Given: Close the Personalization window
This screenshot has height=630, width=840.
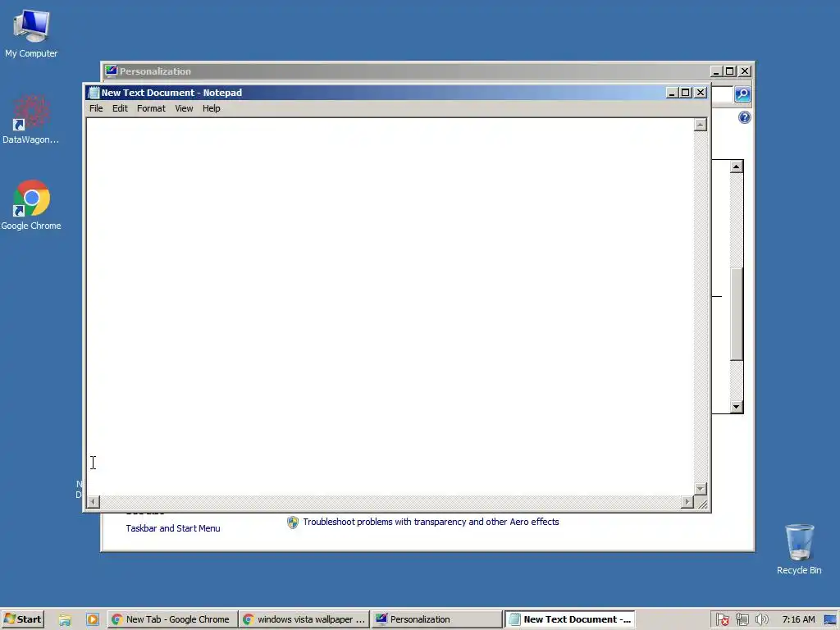Looking at the screenshot, I should [745, 71].
